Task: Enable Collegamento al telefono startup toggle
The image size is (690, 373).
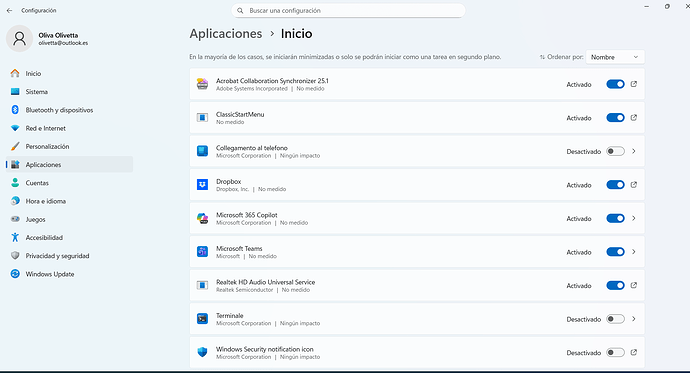Action: point(615,151)
